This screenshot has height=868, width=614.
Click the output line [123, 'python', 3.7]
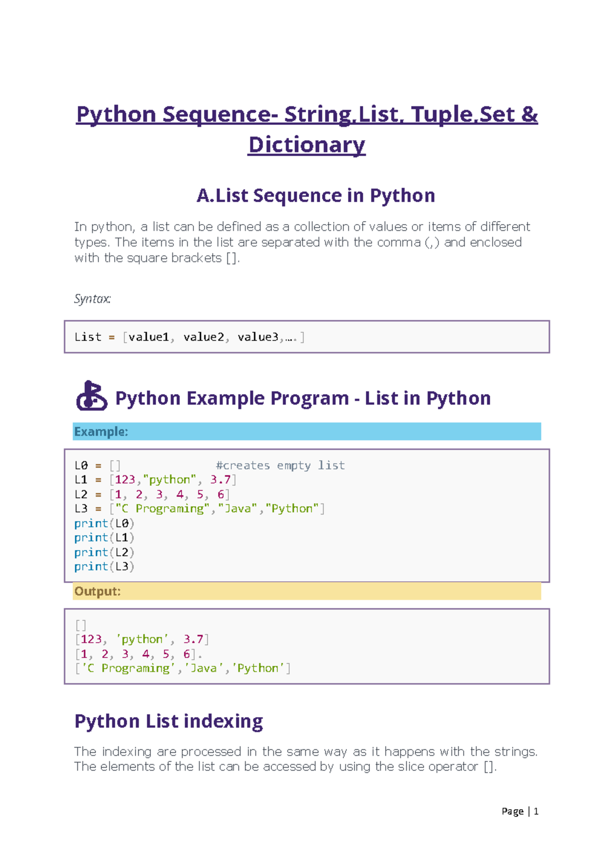(142, 640)
